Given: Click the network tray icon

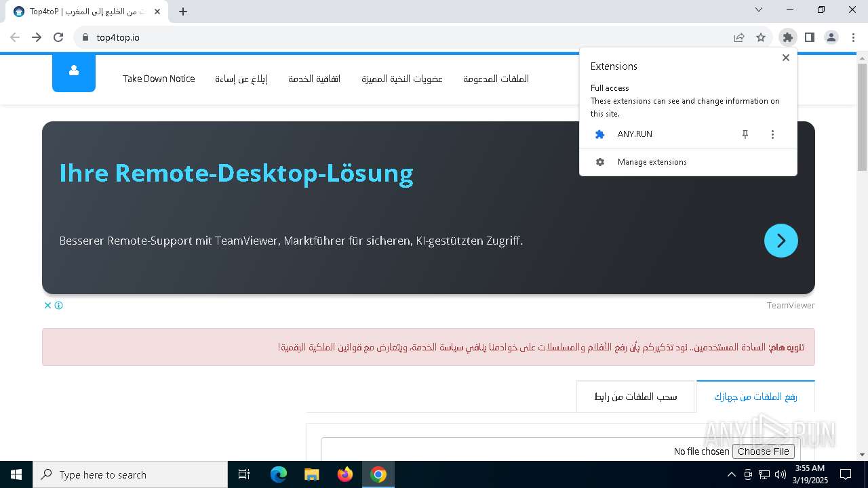Looking at the screenshot, I should (x=764, y=474).
